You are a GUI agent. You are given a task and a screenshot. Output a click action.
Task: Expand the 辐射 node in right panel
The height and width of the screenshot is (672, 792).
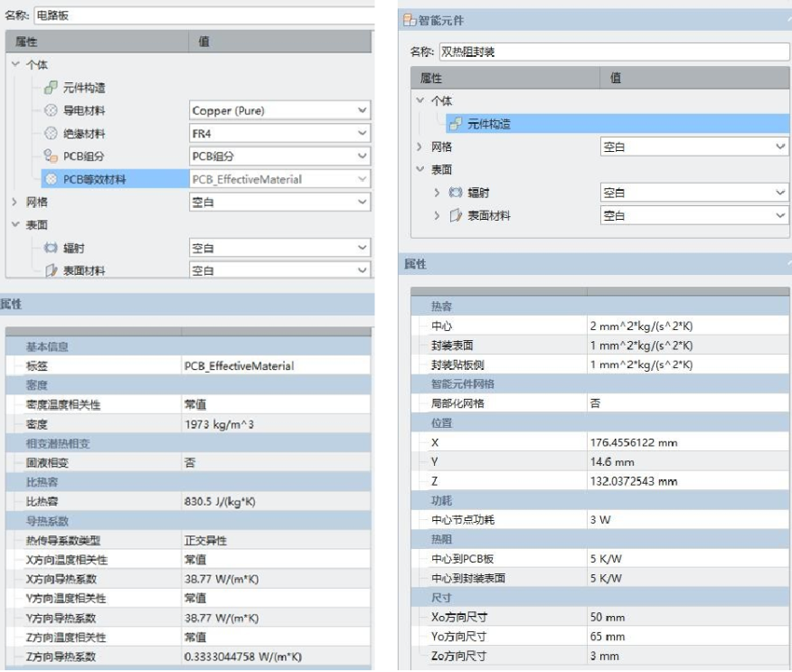click(438, 193)
